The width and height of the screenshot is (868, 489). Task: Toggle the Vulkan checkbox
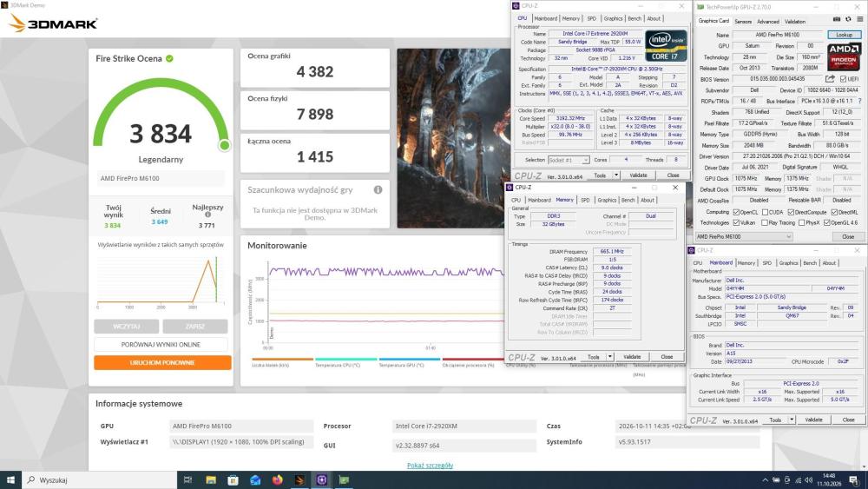(x=736, y=222)
